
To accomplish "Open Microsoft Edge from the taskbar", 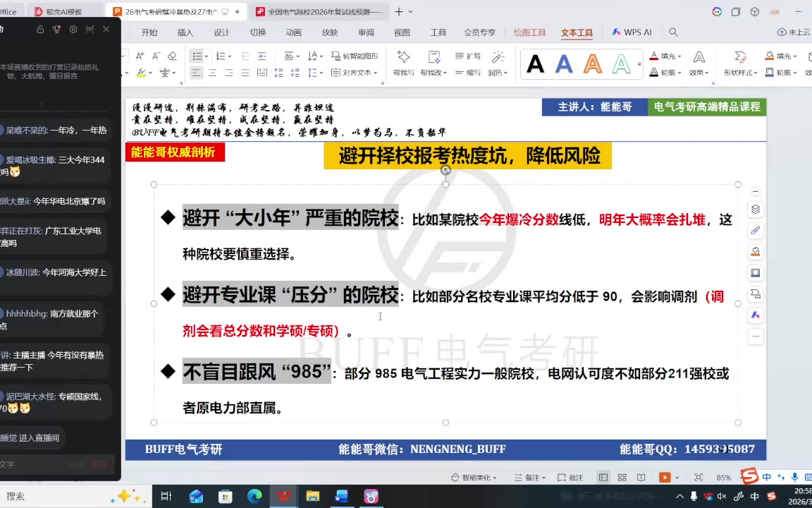I will tap(254, 497).
